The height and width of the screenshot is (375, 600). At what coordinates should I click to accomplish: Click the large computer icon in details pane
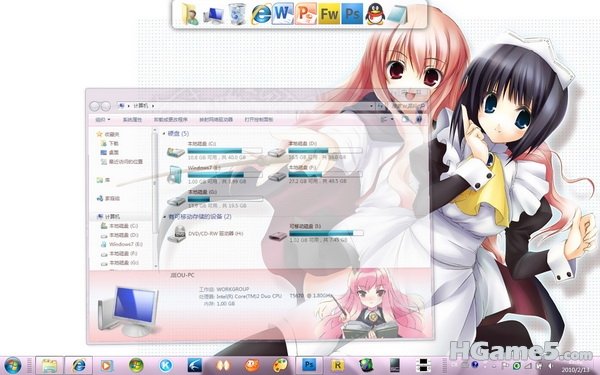128,310
